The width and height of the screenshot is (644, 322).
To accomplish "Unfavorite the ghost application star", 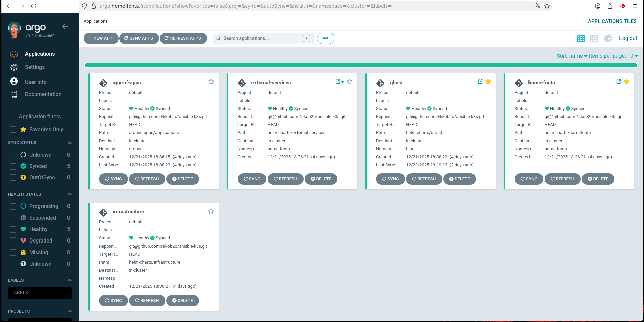I will pyautogui.click(x=488, y=82).
